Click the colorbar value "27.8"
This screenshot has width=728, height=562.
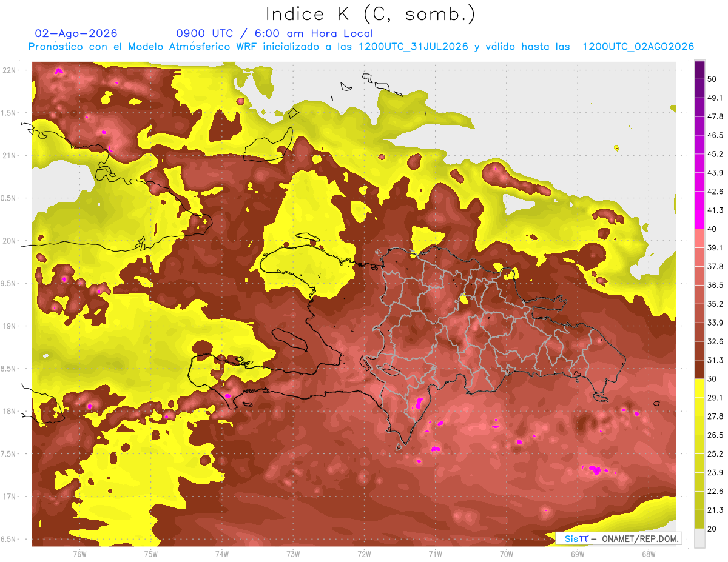point(715,416)
